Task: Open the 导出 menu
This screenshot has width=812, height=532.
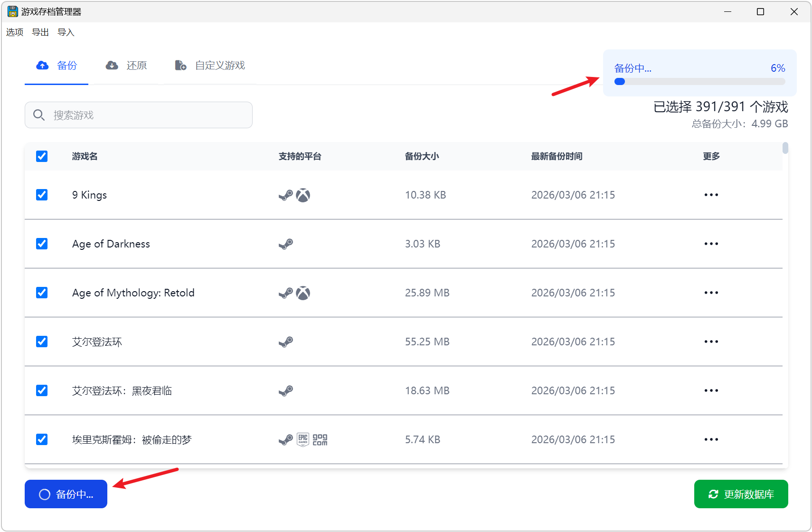Action: tap(40, 32)
